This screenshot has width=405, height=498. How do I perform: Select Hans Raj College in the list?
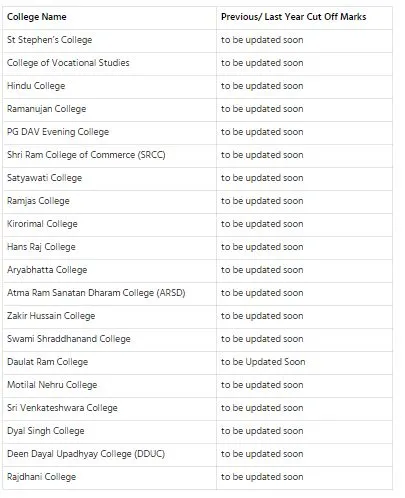(x=41, y=247)
